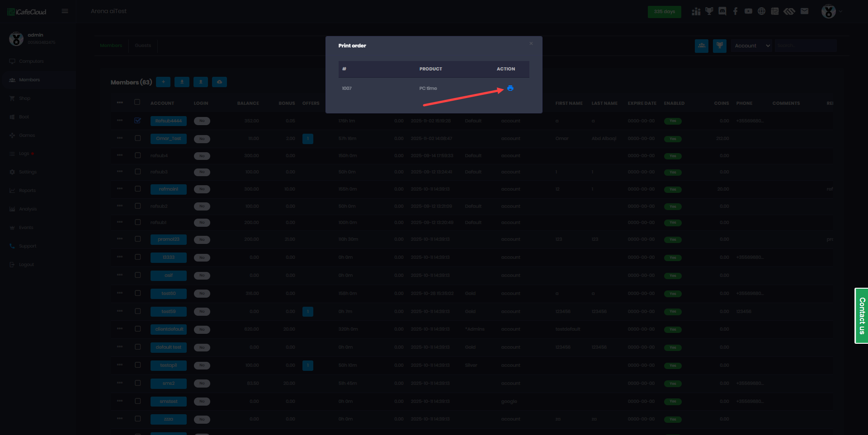Click the green Contact us button
Viewport: 868px width, 435px height.
pyautogui.click(x=861, y=316)
